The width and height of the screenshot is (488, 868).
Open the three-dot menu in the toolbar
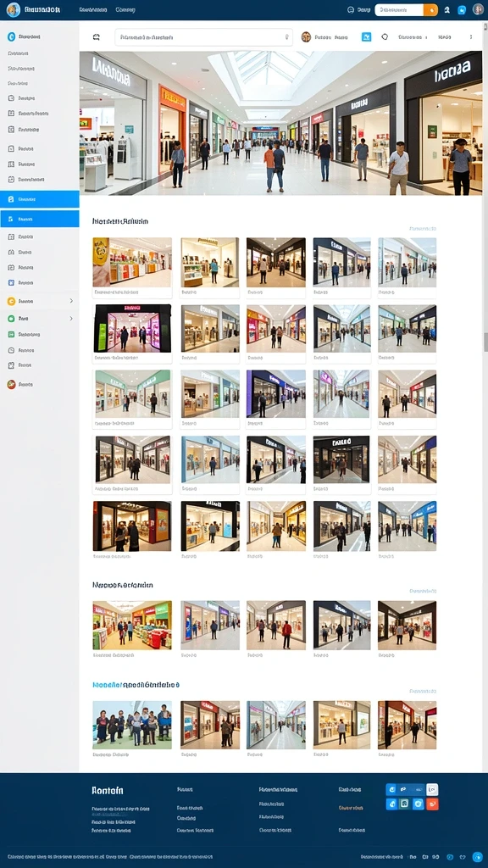(471, 37)
